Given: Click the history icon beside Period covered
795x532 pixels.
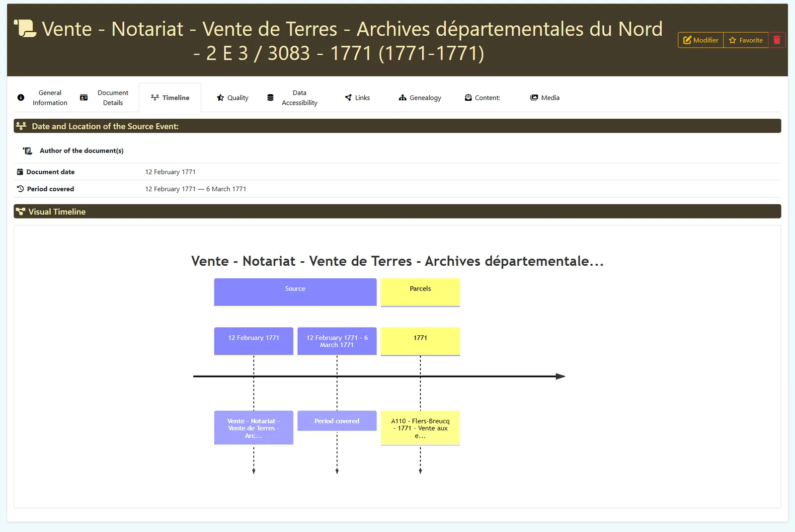Looking at the screenshot, I should [x=20, y=189].
